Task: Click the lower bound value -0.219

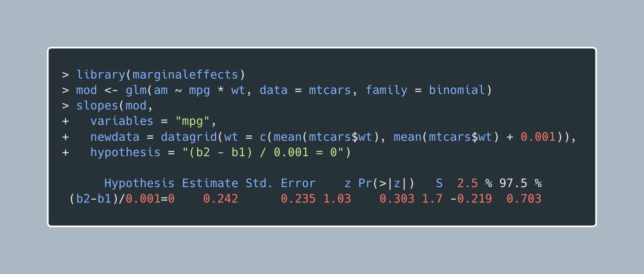Action: (471, 199)
